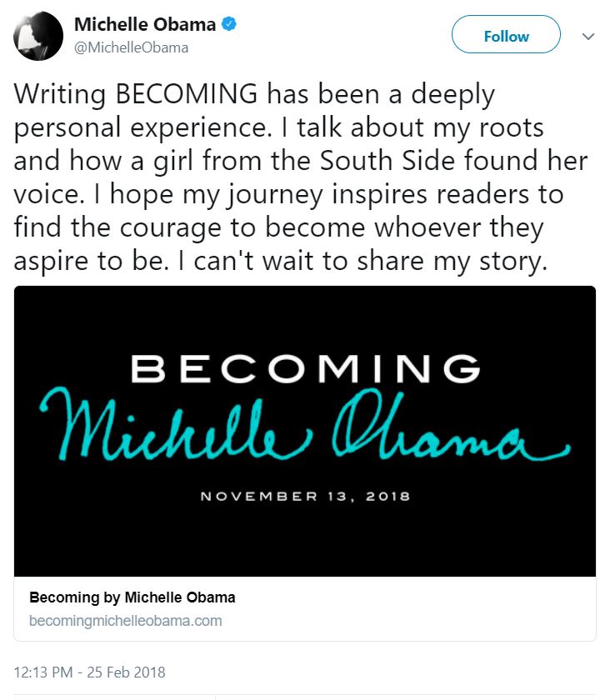Click NOVEMBER 13, 2018 text in the card

(305, 497)
